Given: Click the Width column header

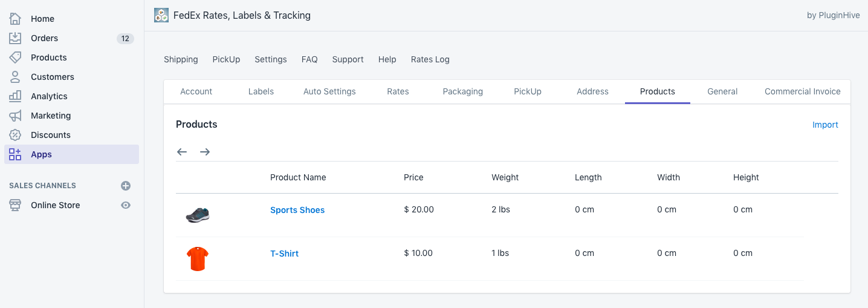Looking at the screenshot, I should pos(669,177).
